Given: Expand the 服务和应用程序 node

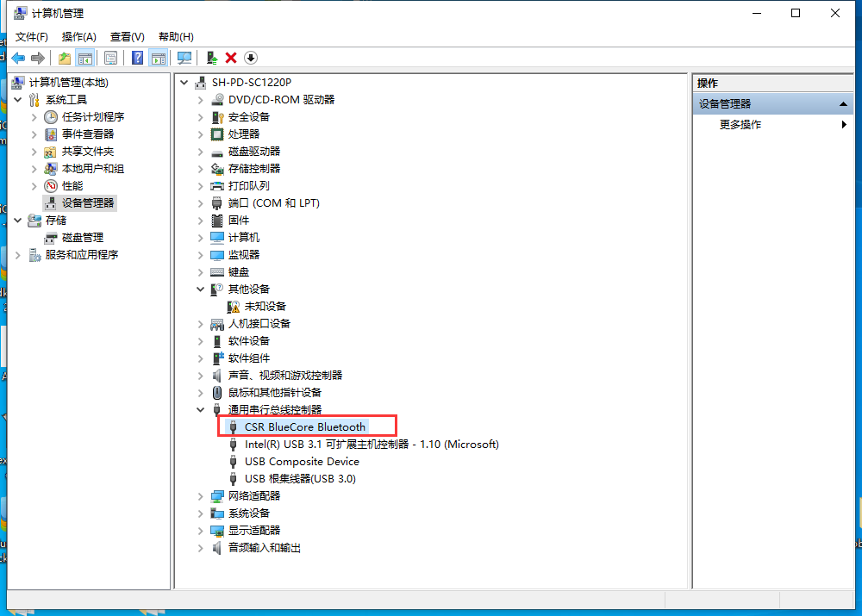Looking at the screenshot, I should click(x=18, y=255).
